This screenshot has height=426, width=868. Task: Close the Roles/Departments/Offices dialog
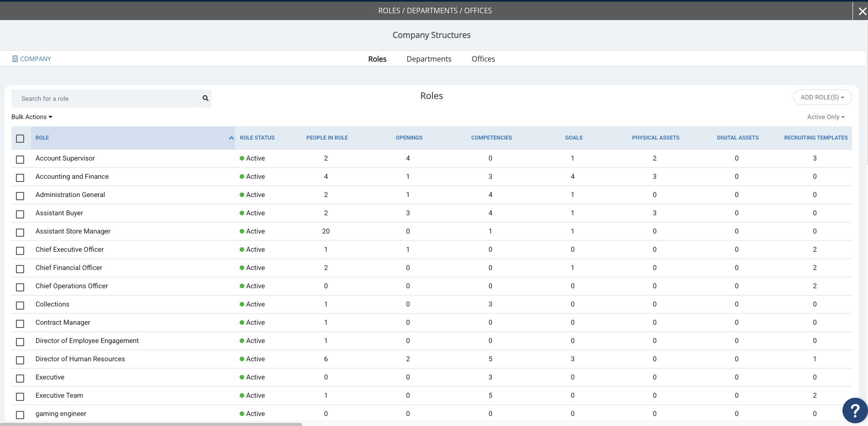[862, 11]
